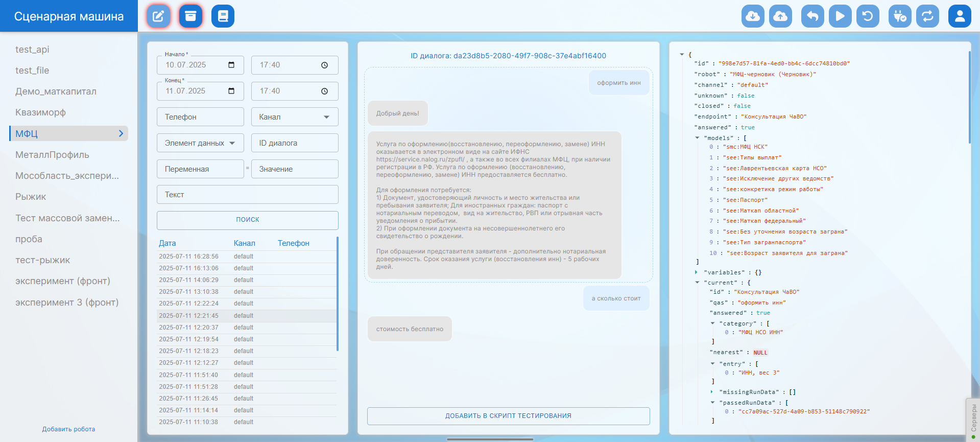
Task: Open the book documentation icon
Action: click(223, 16)
